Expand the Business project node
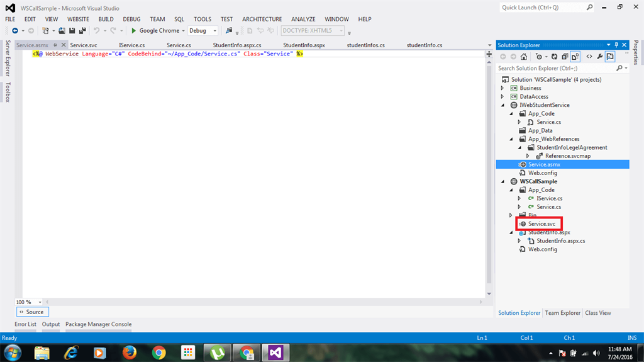This screenshot has width=644, height=362. coord(502,88)
